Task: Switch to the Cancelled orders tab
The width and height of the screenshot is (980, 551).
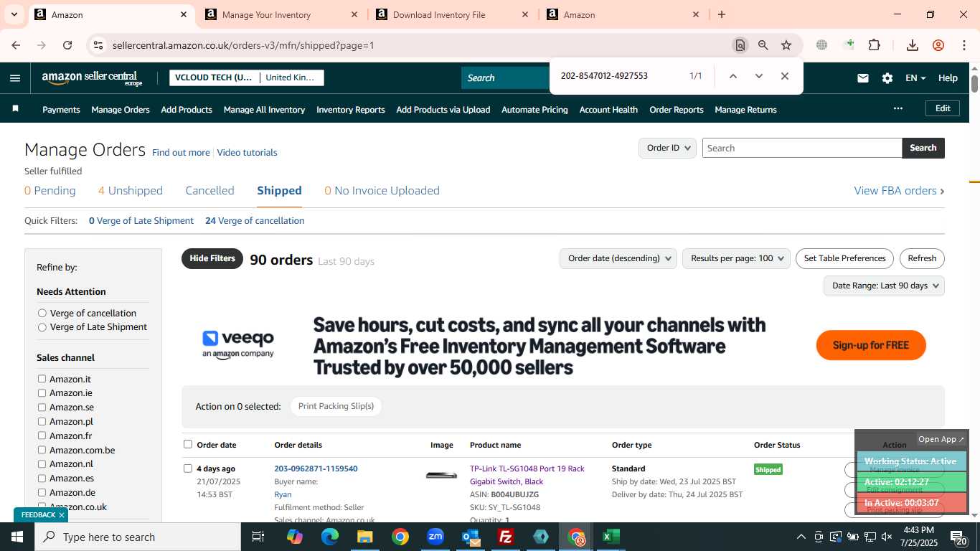Action: 209,190
